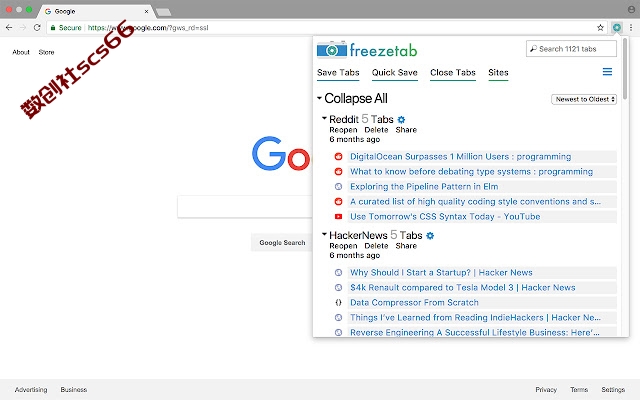Click the freezetab popup scrollbar

coord(625,68)
